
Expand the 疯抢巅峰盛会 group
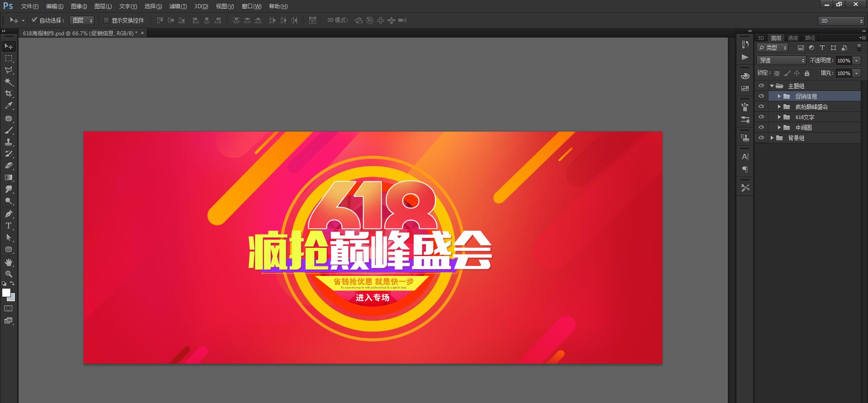tap(779, 107)
